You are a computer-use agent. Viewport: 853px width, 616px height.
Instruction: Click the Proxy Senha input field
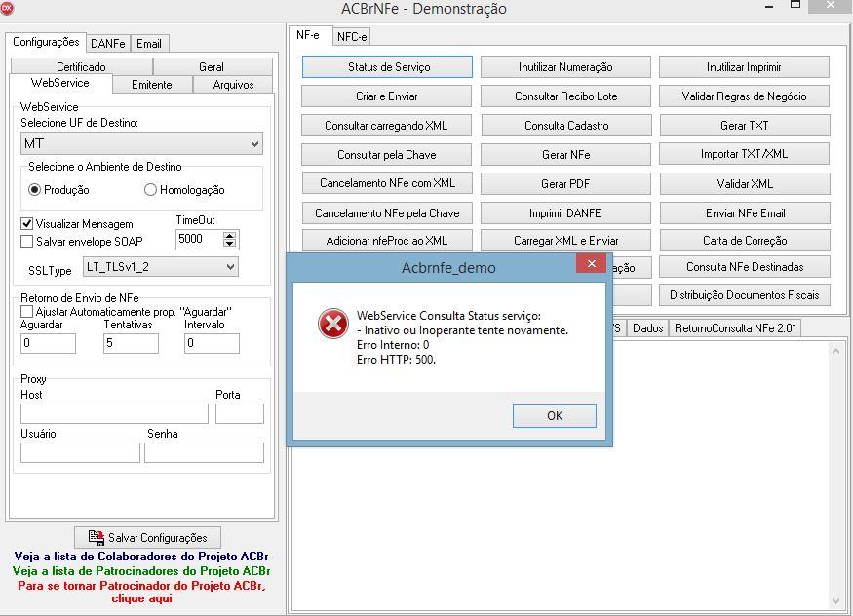204,453
